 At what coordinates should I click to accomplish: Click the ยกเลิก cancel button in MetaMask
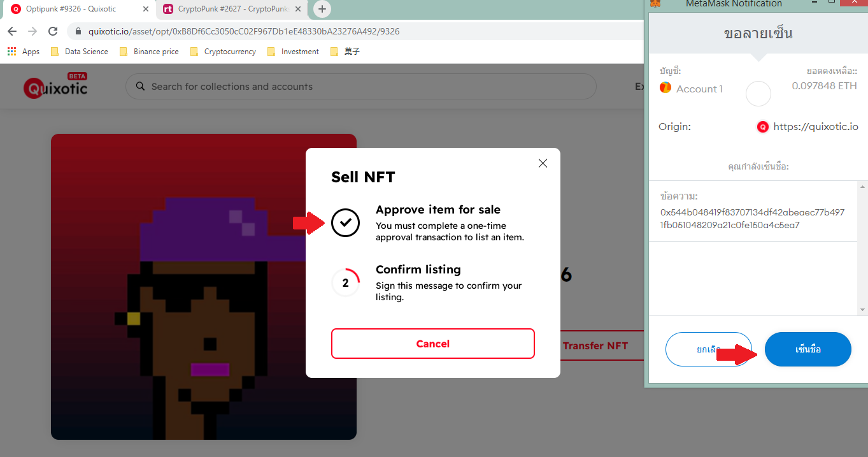click(x=709, y=349)
